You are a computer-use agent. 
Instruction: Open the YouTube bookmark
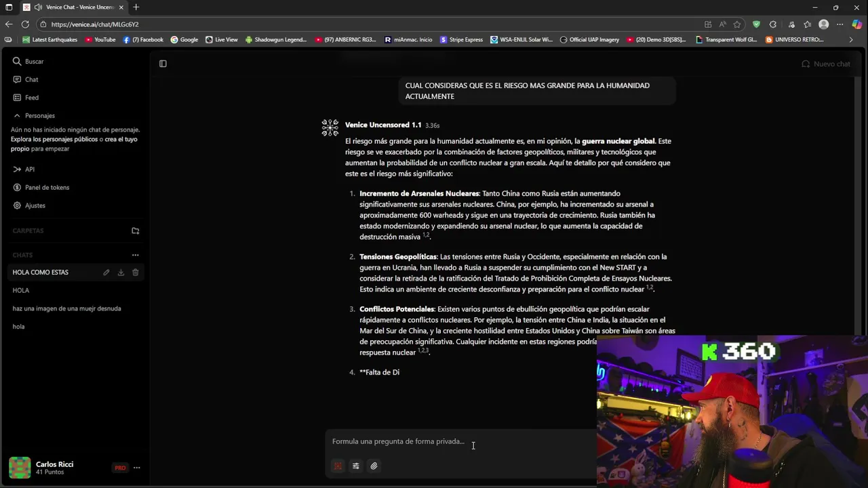(100, 40)
